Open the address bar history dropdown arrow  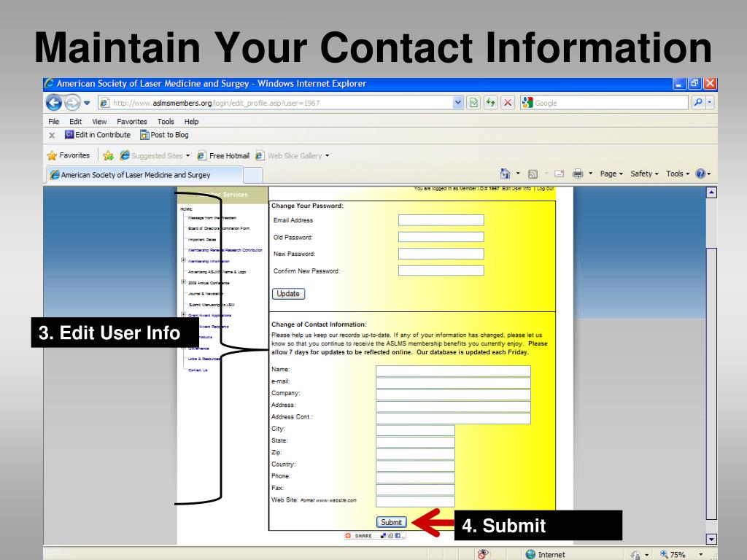point(458,102)
